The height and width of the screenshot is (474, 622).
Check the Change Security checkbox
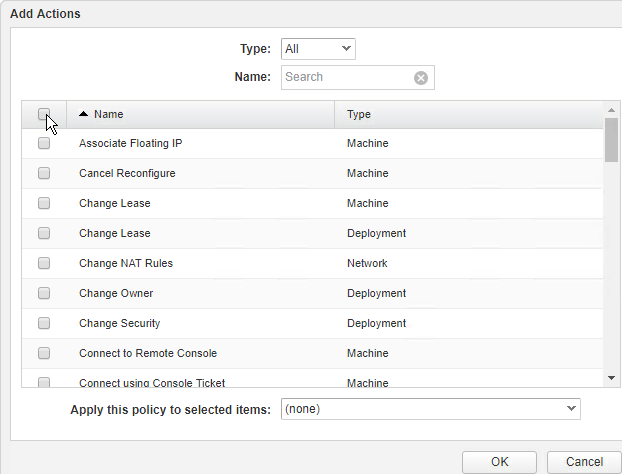44,324
